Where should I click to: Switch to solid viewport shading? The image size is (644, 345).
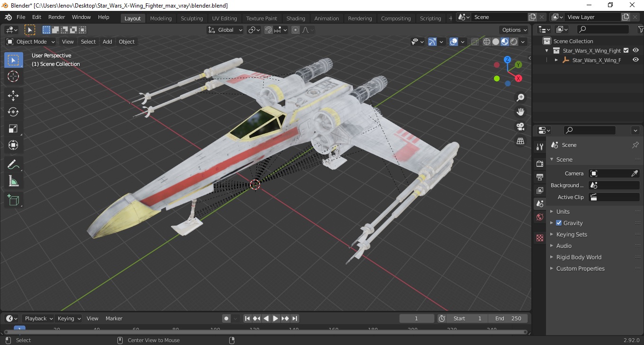496,42
